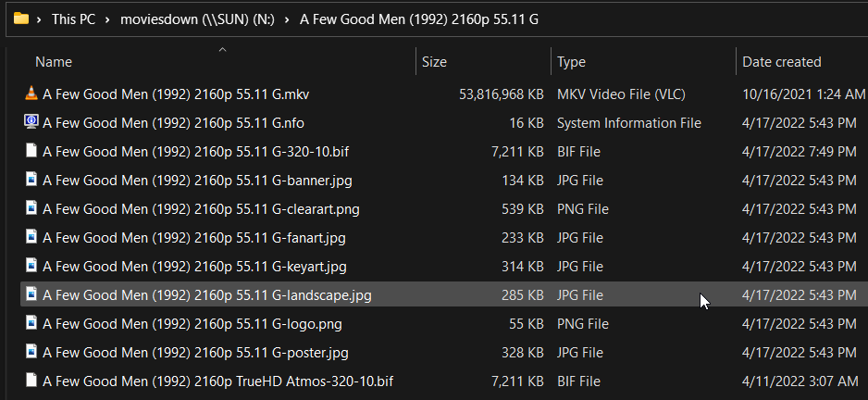The width and height of the screenshot is (868, 400).
Task: Click the 55 KB size value
Action: point(526,323)
